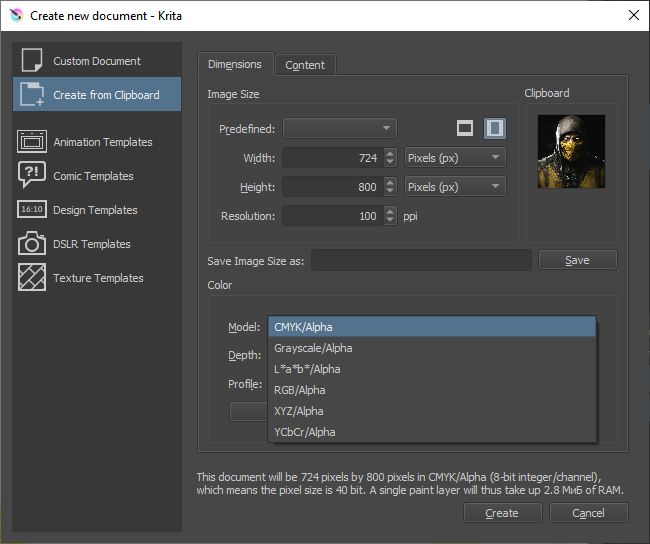Click the Custom Document page icon
This screenshot has width=650, height=544.
tap(32, 60)
